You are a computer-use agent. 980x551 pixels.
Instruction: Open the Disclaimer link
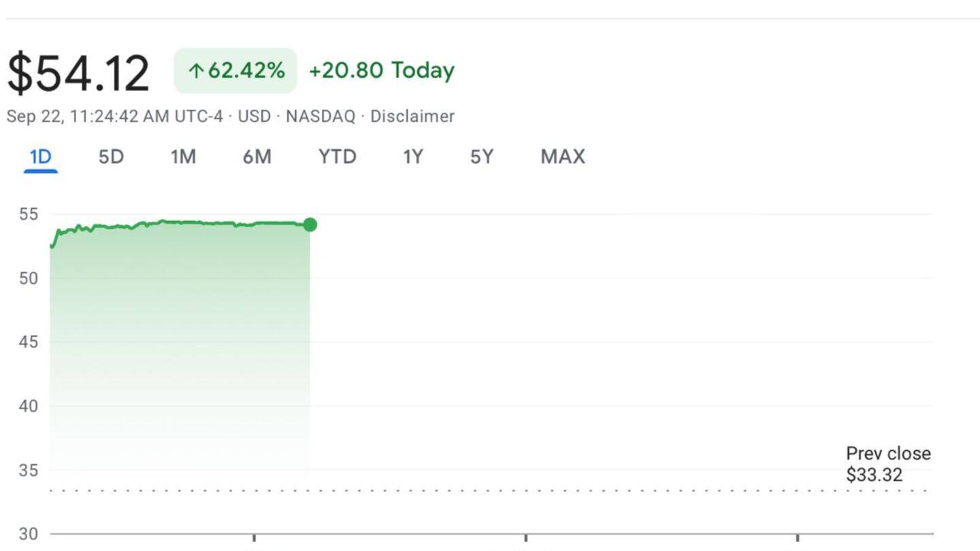(412, 116)
